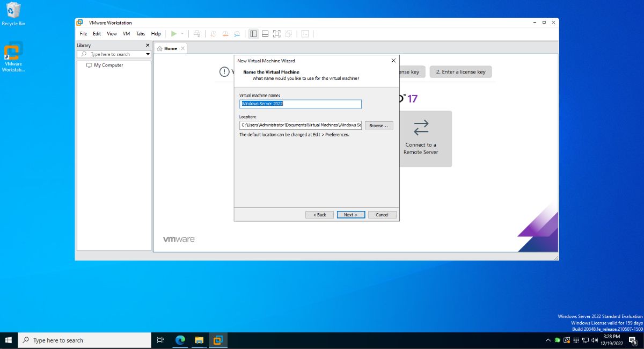Take a snapshot of the VM
This screenshot has height=349, width=644.
point(213,33)
